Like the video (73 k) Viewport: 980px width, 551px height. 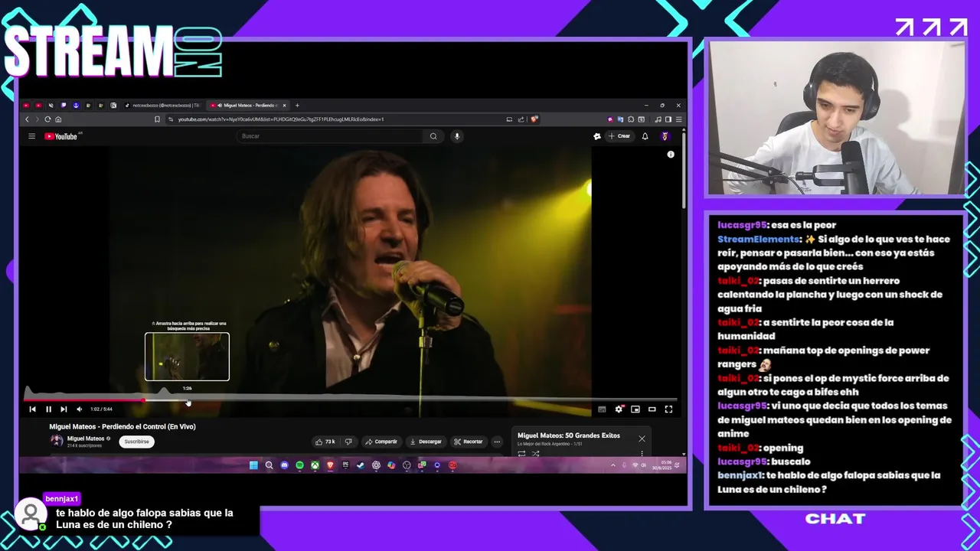[x=325, y=442]
